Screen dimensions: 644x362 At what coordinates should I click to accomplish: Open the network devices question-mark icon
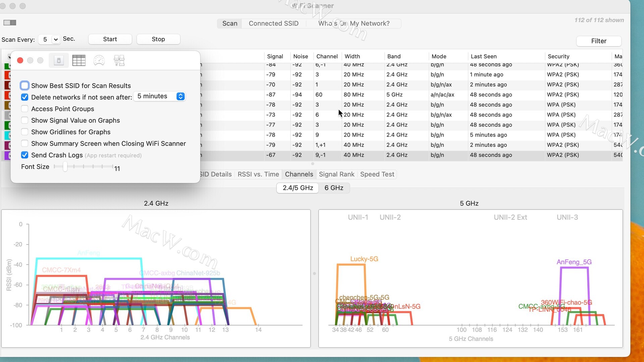[x=119, y=61]
